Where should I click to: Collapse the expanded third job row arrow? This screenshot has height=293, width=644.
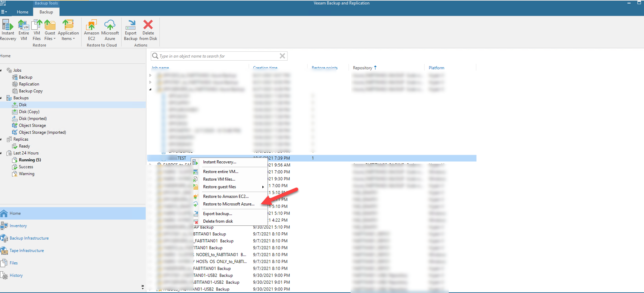[x=150, y=89]
